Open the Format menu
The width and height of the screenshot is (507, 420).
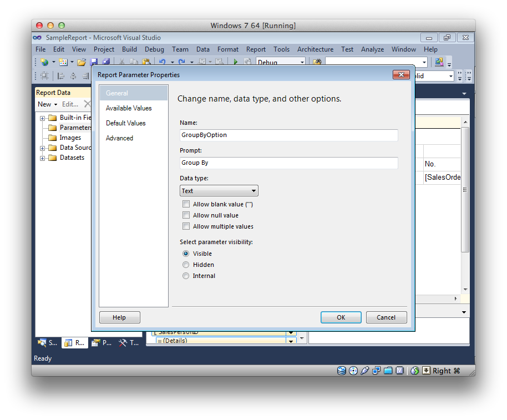click(x=227, y=49)
